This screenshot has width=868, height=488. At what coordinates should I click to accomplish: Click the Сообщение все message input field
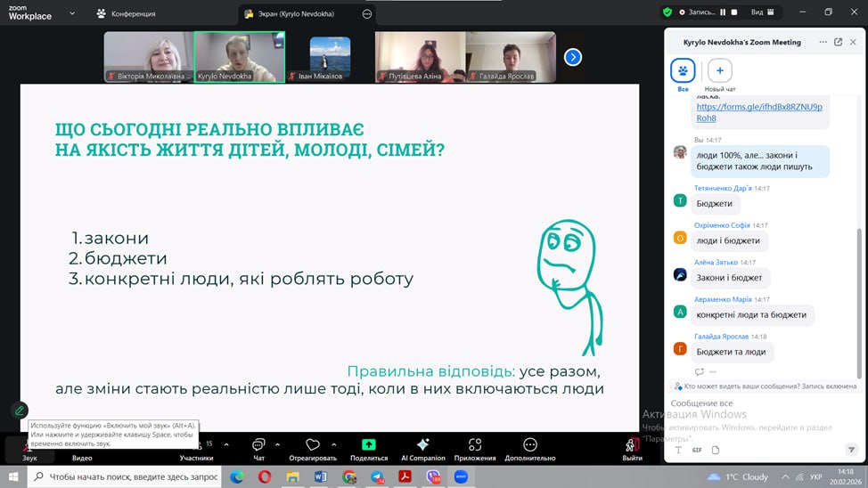coord(757,403)
